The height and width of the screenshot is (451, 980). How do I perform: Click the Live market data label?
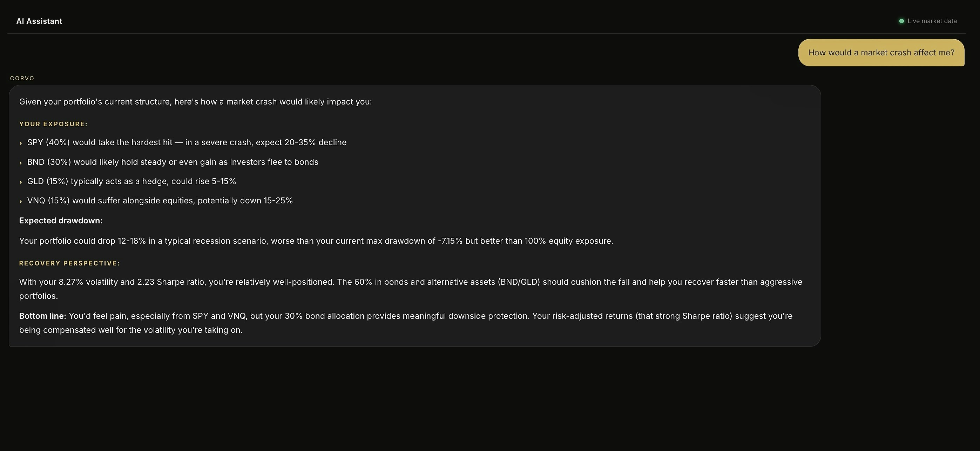coord(932,21)
